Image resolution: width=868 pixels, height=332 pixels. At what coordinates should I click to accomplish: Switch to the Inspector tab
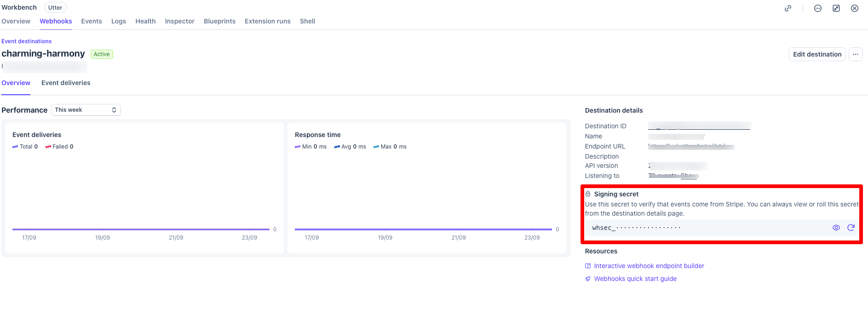pyautogui.click(x=180, y=21)
